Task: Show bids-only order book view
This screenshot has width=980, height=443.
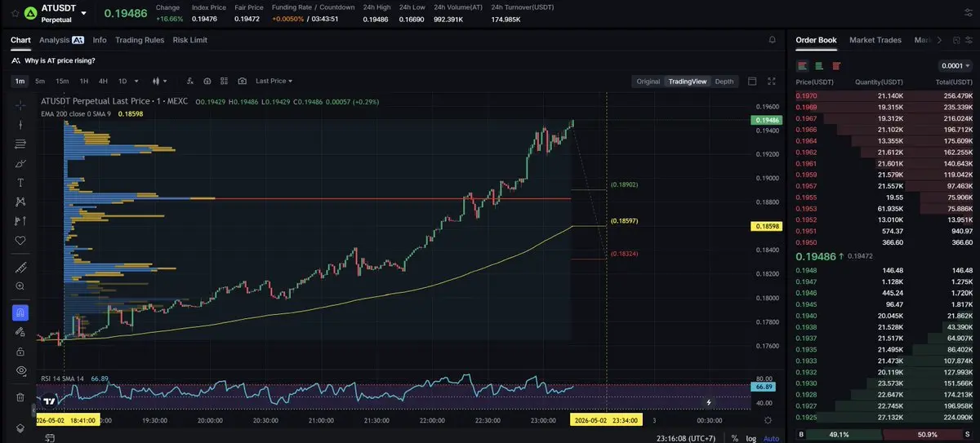Action: tap(819, 66)
